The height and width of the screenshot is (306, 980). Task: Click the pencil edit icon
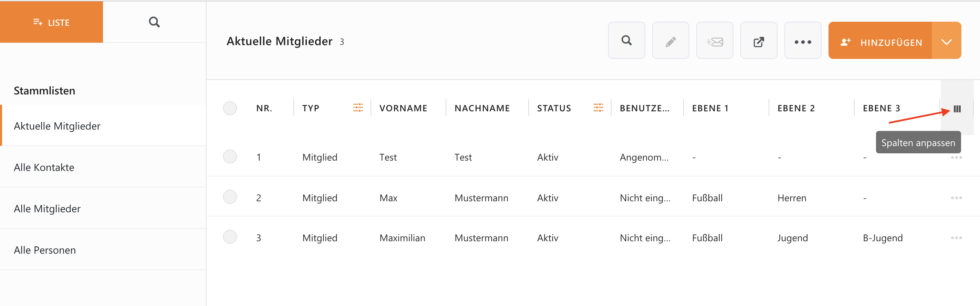670,40
